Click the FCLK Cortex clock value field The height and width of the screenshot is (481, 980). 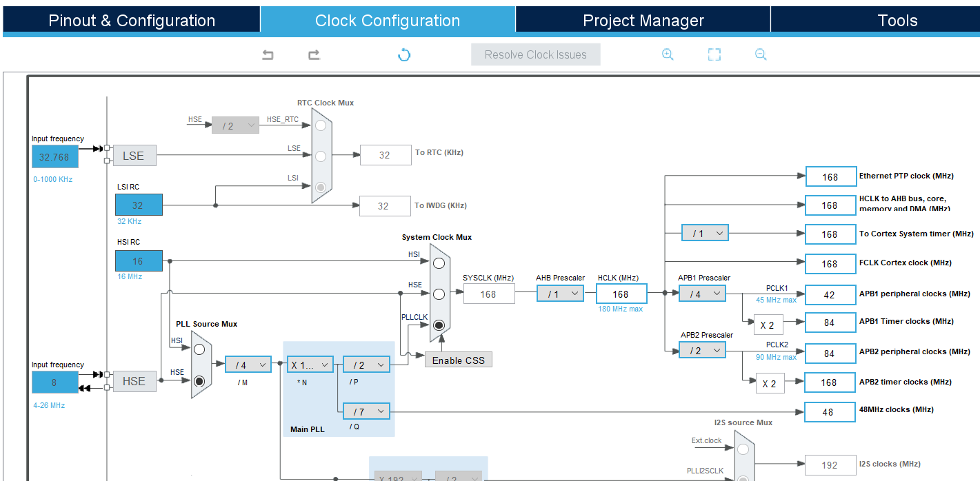pyautogui.click(x=830, y=263)
